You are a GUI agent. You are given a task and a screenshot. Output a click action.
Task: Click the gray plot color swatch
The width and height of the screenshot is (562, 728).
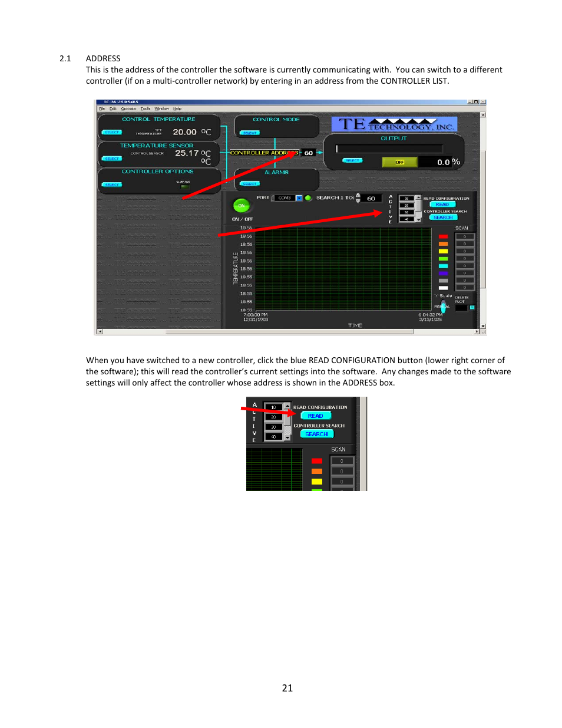coord(443,281)
